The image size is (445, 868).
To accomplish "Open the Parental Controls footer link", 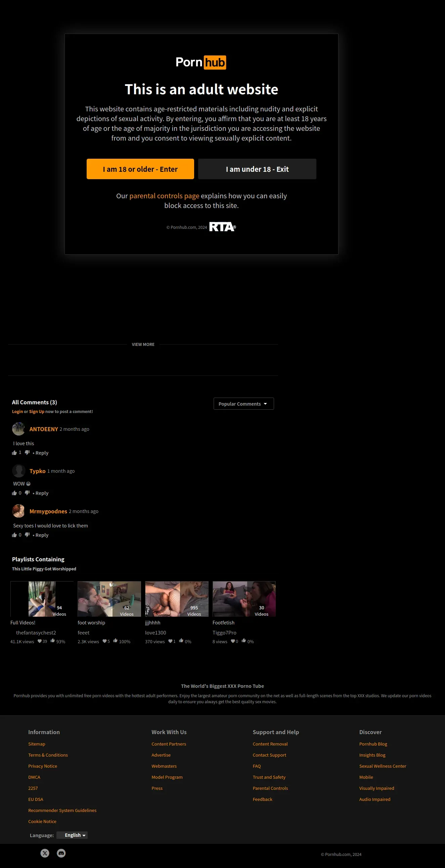I will point(270,788).
